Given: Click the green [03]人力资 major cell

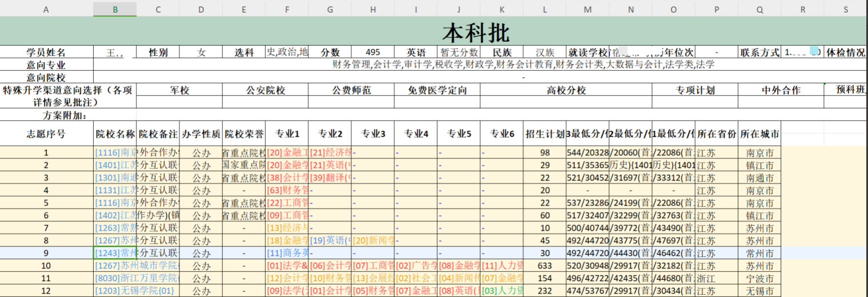Looking at the screenshot, I should 502,291.
